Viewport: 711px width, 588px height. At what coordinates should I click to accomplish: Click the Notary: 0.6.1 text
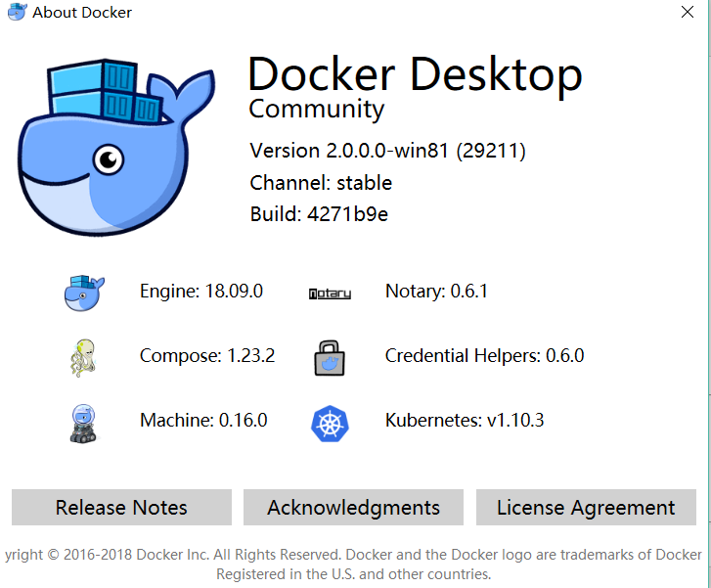(436, 292)
